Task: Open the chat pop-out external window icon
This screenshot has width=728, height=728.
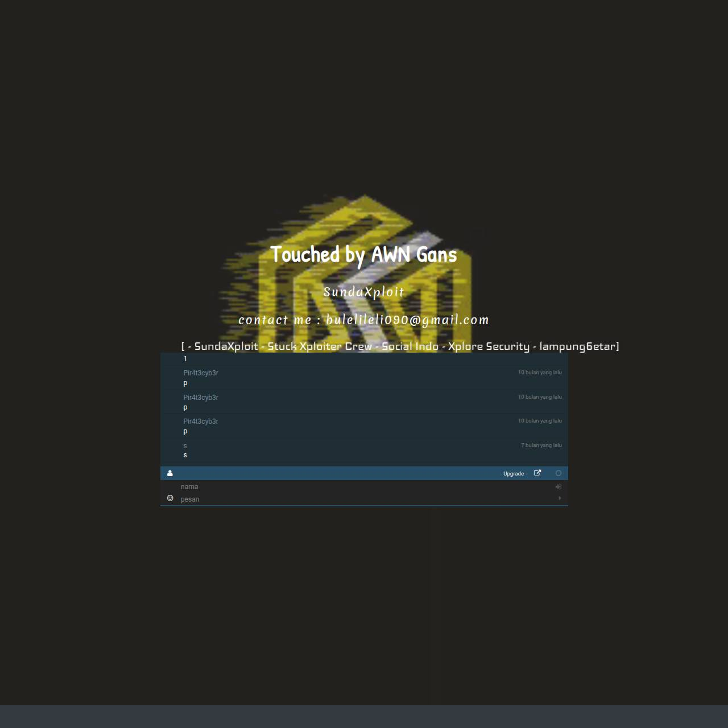Action: click(537, 473)
